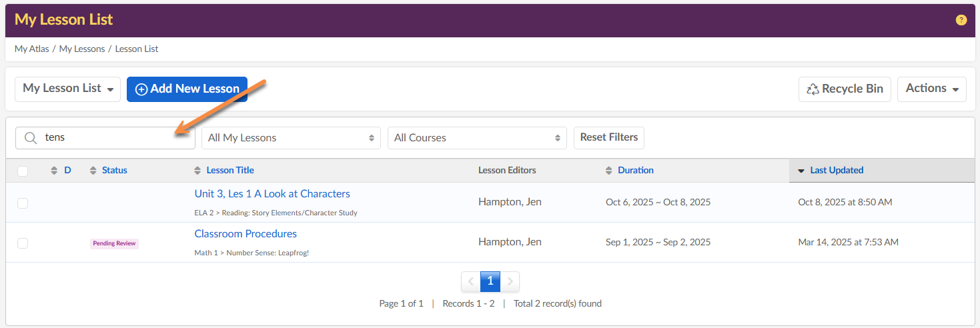Screen dimensions: 980x328
Task: Check the box for Unit 3 lesson
Action: coord(23,203)
